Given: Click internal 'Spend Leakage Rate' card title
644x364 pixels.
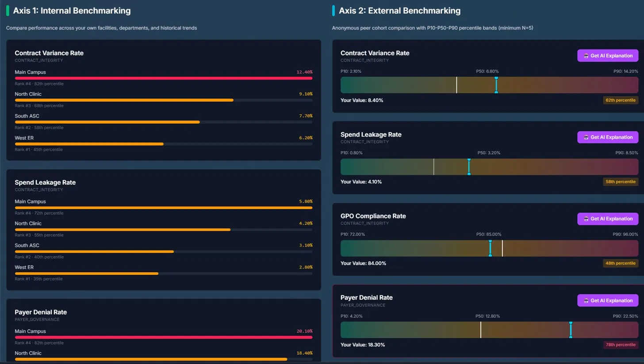Looking at the screenshot, I should [x=45, y=182].
